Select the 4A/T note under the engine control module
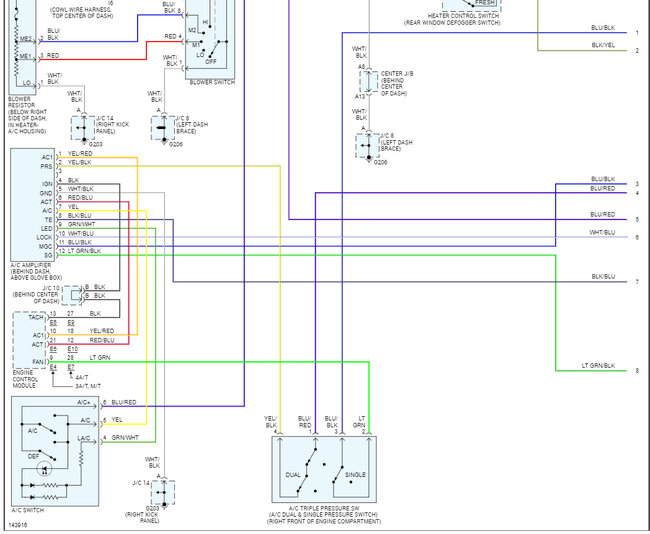 coord(82,377)
